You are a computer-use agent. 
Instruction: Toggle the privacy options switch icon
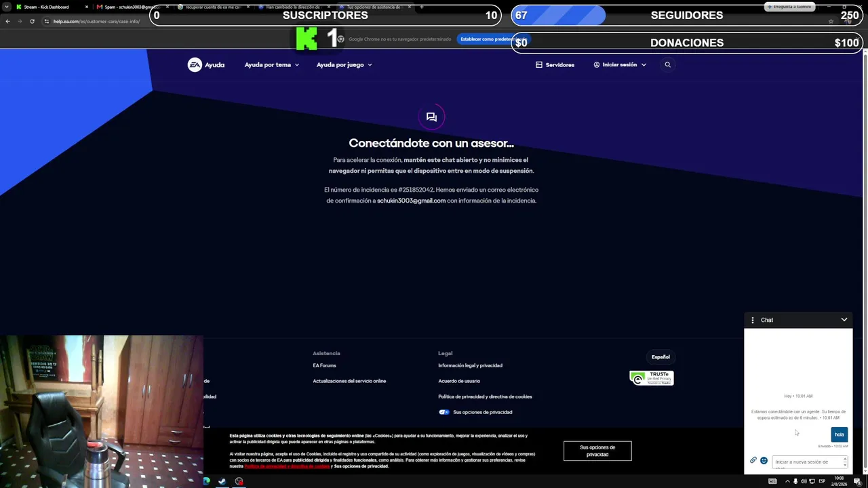click(444, 412)
